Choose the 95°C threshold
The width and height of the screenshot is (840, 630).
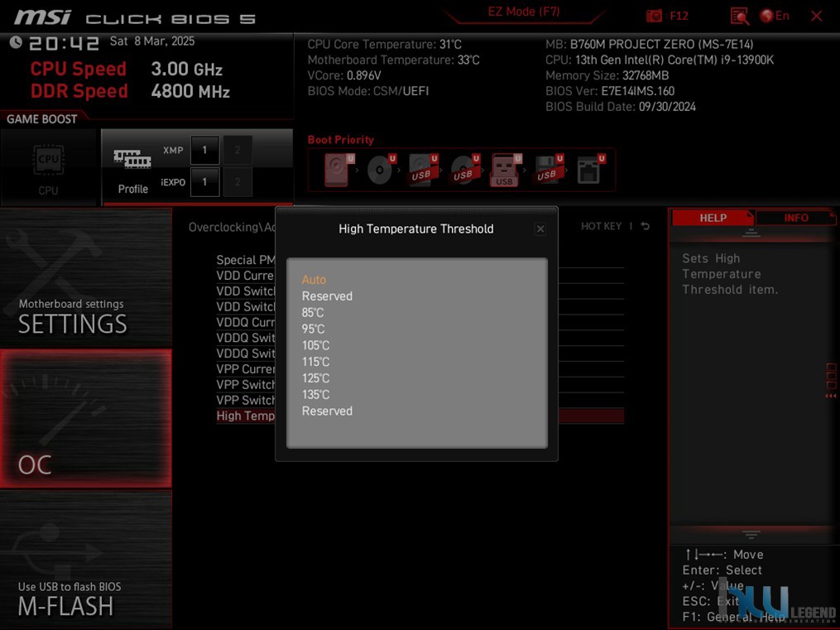coord(313,329)
